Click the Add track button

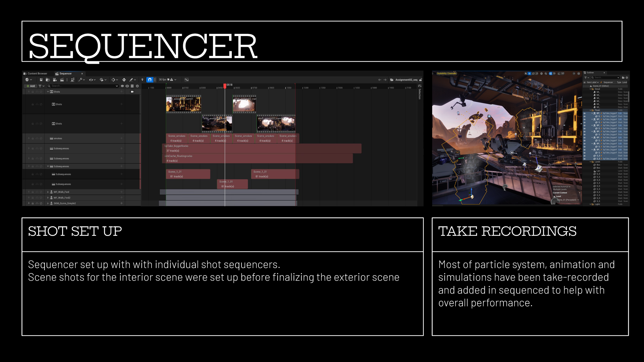point(31,86)
